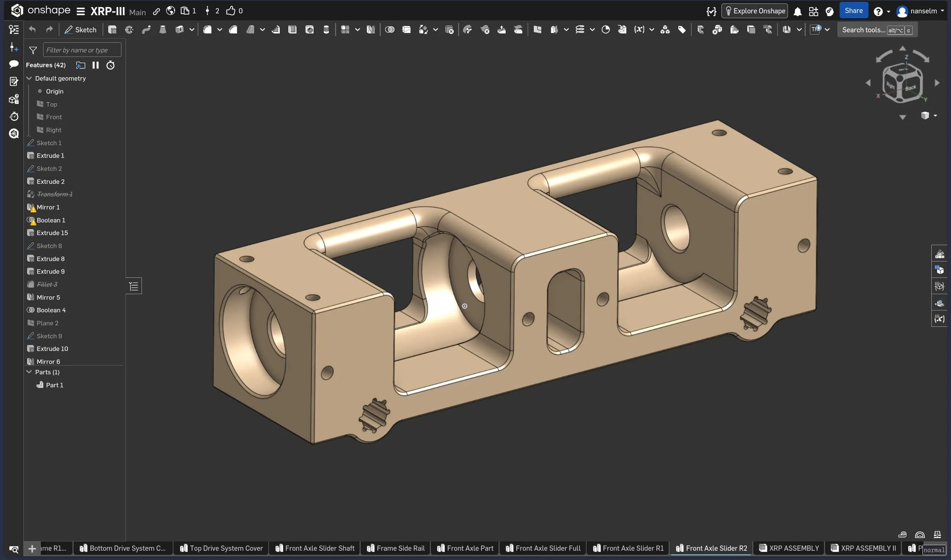Click Explore Onshape button
The height and width of the screenshot is (560, 951).
coord(754,11)
